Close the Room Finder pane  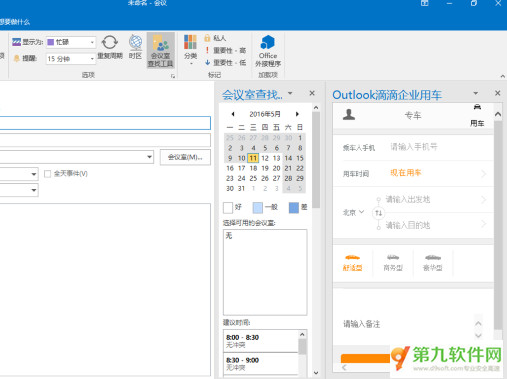312,93
